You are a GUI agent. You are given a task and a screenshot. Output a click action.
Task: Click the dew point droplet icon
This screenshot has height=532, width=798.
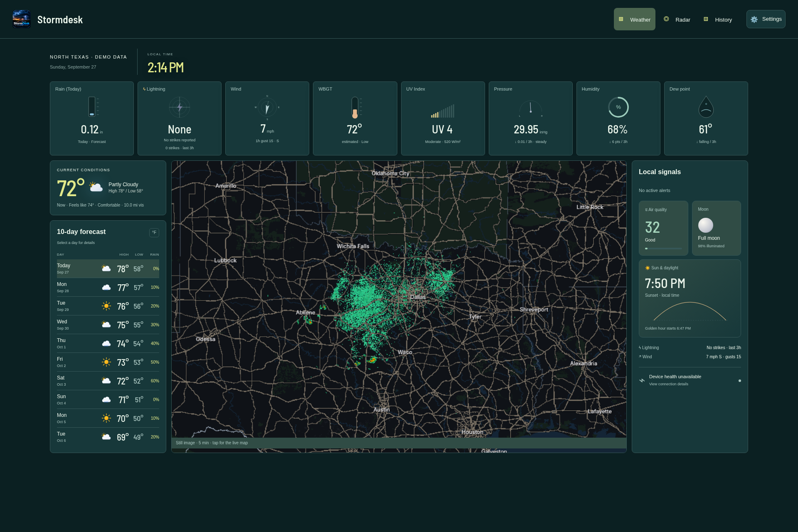[x=706, y=107]
